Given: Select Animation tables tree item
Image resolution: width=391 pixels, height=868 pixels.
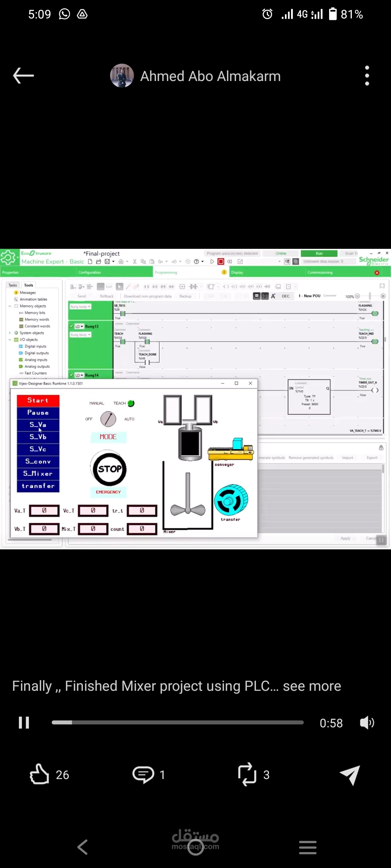Looking at the screenshot, I should click(33, 299).
